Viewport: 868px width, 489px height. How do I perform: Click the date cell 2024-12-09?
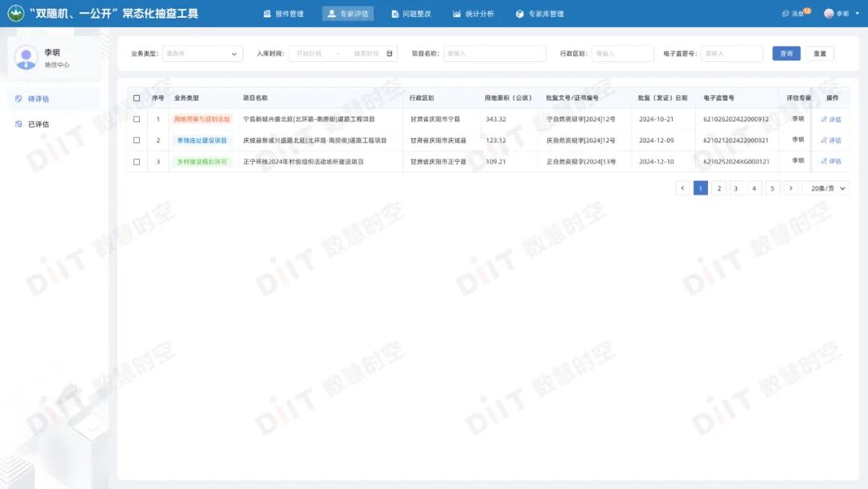pyautogui.click(x=657, y=141)
